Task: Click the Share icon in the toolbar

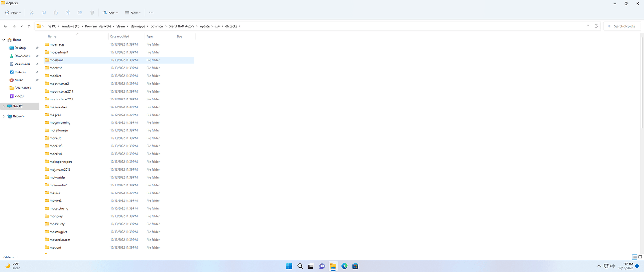Action: [x=80, y=13]
